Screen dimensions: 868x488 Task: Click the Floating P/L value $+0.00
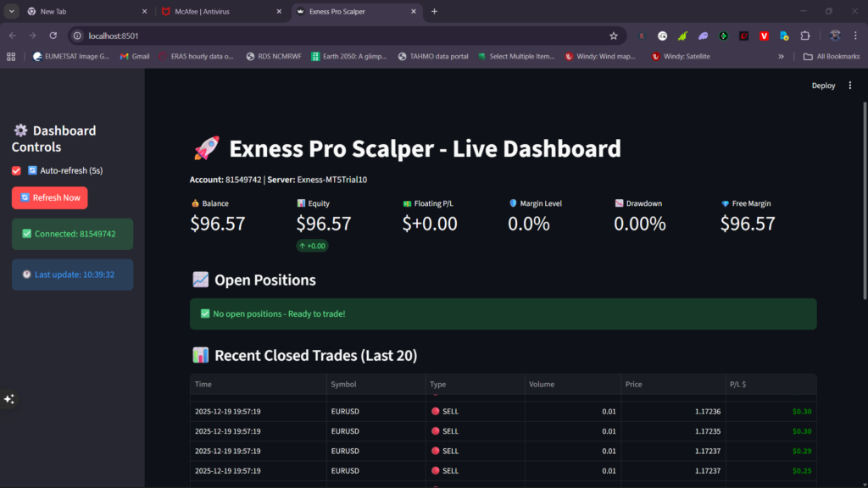[x=430, y=224]
